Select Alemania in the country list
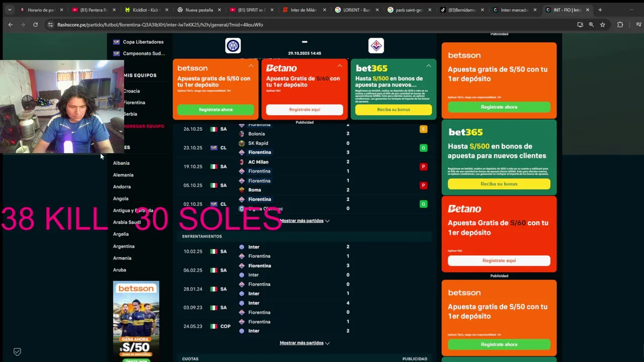This screenshot has width=644, height=362. pos(123,175)
